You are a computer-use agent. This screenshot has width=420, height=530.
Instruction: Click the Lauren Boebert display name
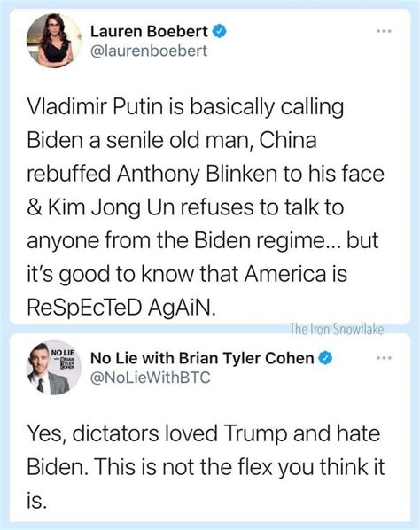[x=149, y=31]
